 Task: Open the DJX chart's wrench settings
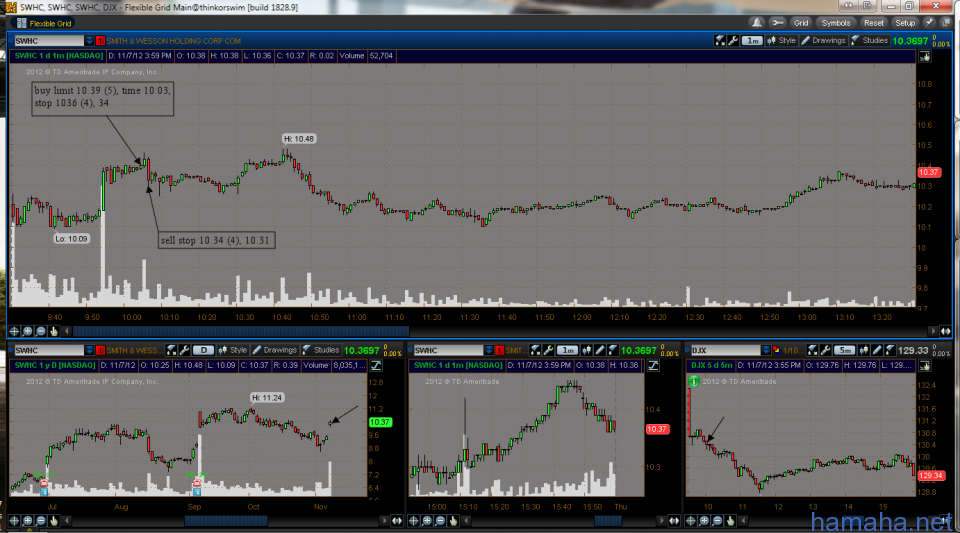coord(825,350)
